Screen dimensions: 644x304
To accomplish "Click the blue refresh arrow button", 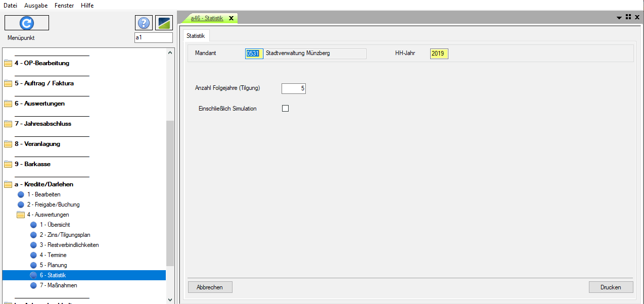I will 27,23.
